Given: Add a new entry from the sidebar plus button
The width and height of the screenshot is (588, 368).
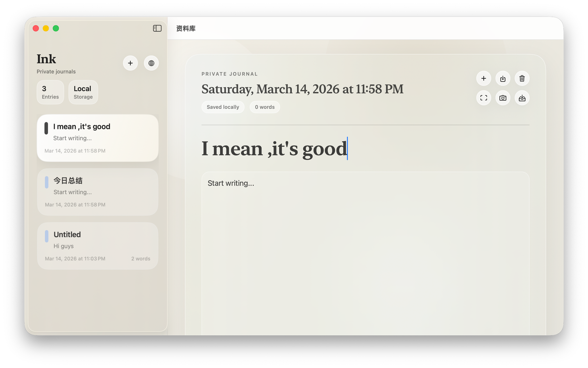Looking at the screenshot, I should tap(130, 63).
